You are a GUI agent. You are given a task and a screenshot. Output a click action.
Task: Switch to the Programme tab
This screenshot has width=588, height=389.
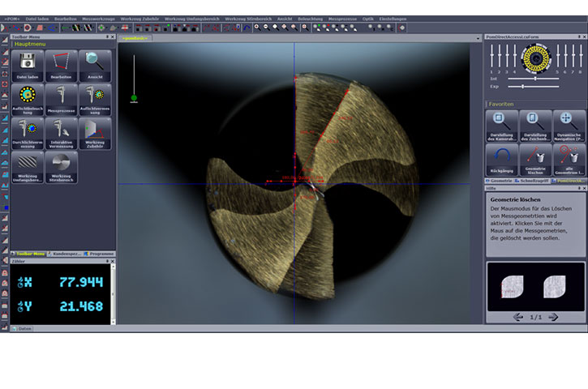tap(100, 254)
